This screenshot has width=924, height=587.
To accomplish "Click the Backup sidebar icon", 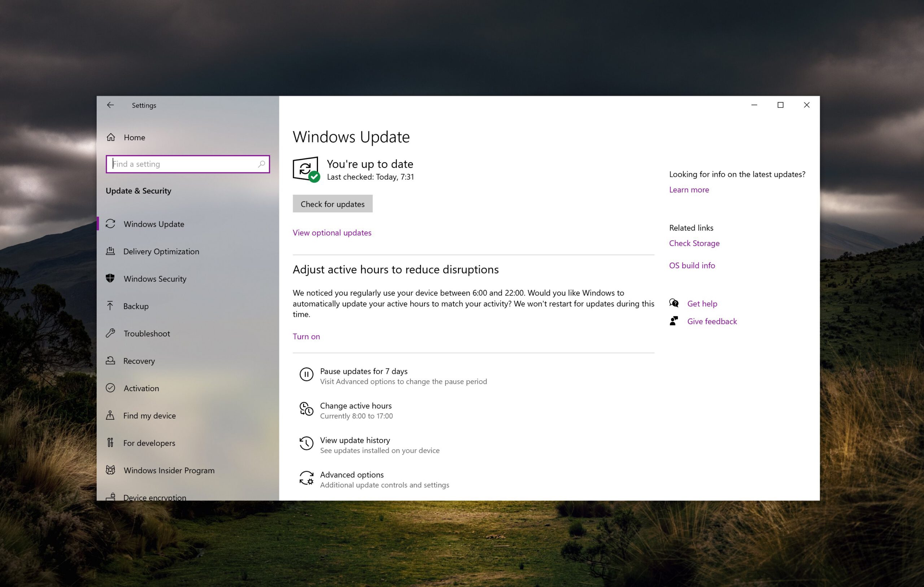I will point(110,306).
